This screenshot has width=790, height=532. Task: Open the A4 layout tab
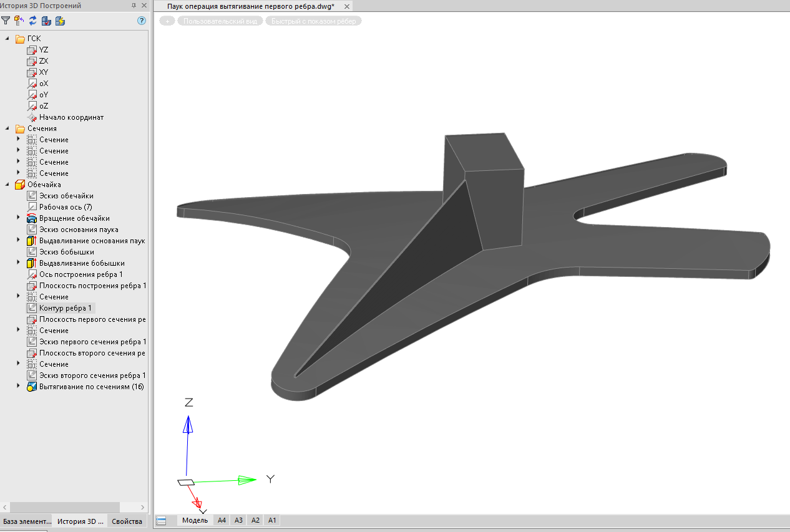click(222, 520)
